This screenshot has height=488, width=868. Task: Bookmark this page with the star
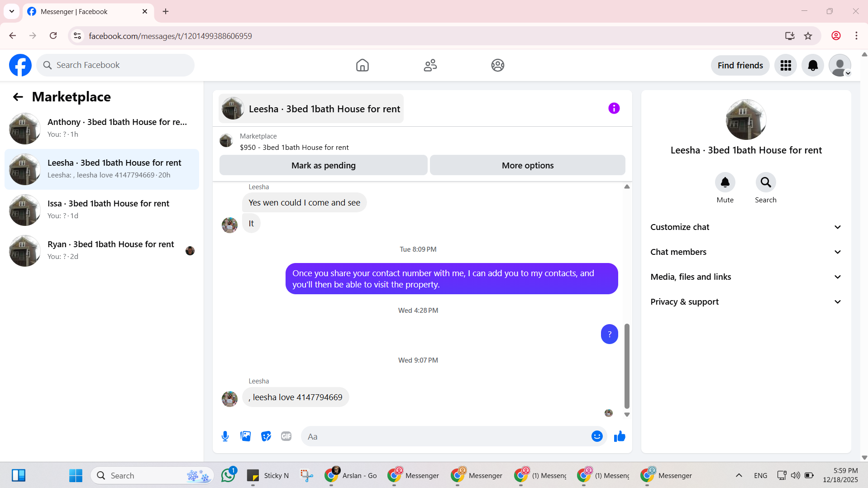(x=808, y=36)
